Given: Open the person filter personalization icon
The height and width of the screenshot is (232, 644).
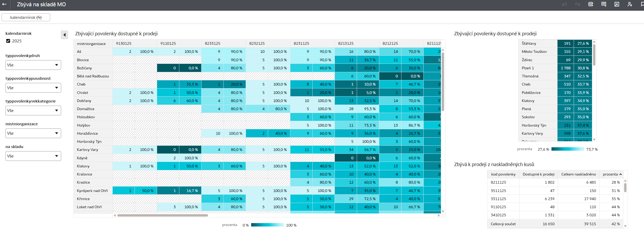Looking at the screenshot, I should pos(630,4).
